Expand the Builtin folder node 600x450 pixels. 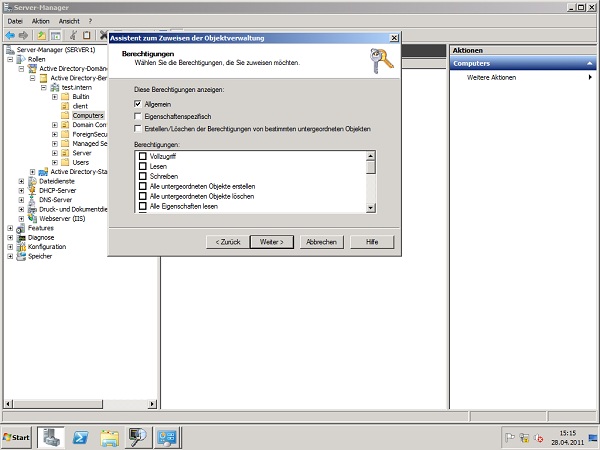55,97
